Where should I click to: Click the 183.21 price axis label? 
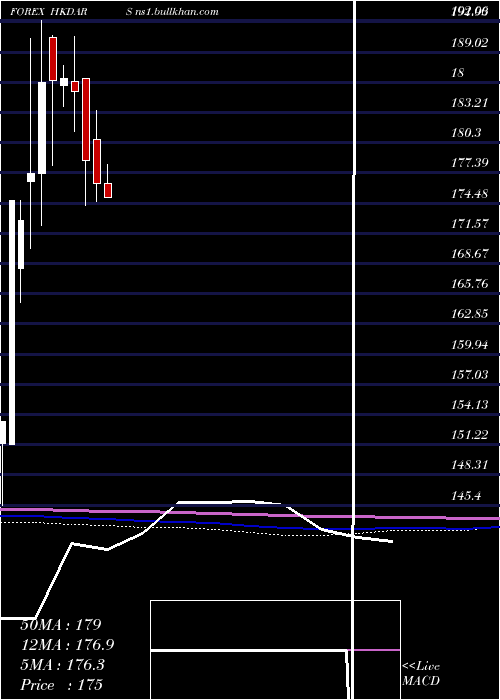click(470, 103)
